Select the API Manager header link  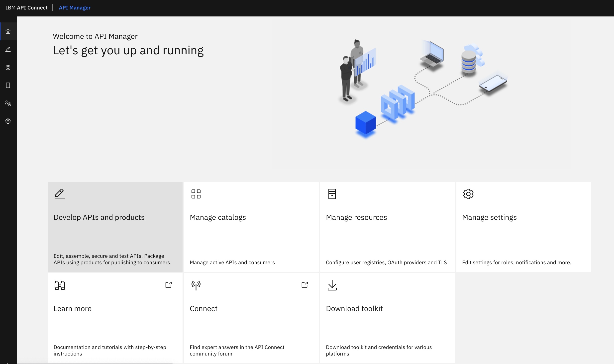point(75,8)
